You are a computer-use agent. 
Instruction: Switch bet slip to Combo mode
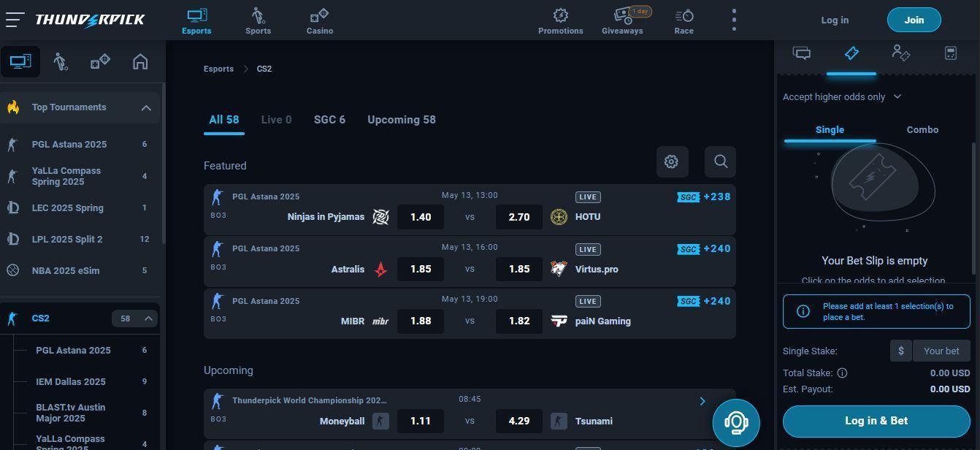922,129
